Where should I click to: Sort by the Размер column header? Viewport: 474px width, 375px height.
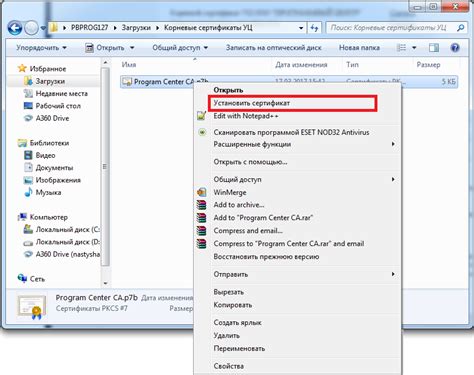pos(428,64)
